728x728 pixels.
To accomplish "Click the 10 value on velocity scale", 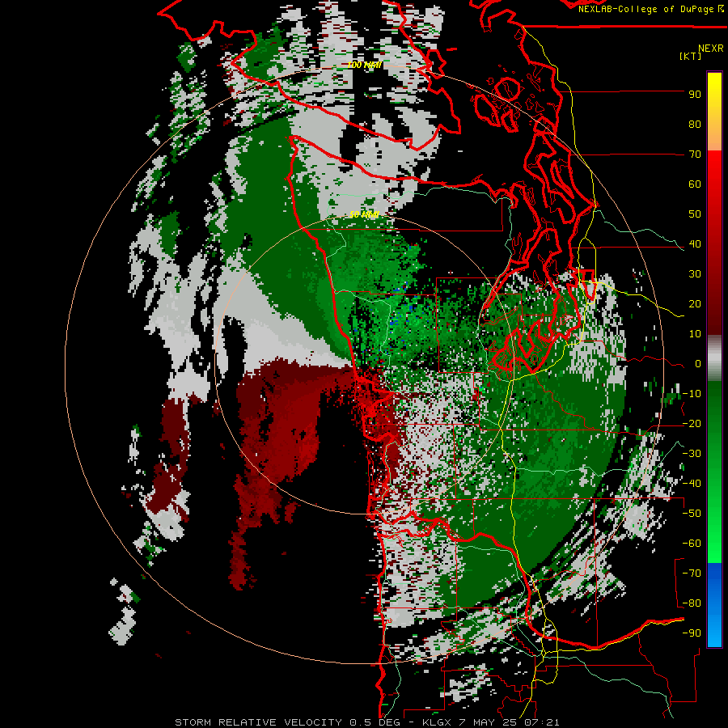I will pyautogui.click(x=695, y=334).
